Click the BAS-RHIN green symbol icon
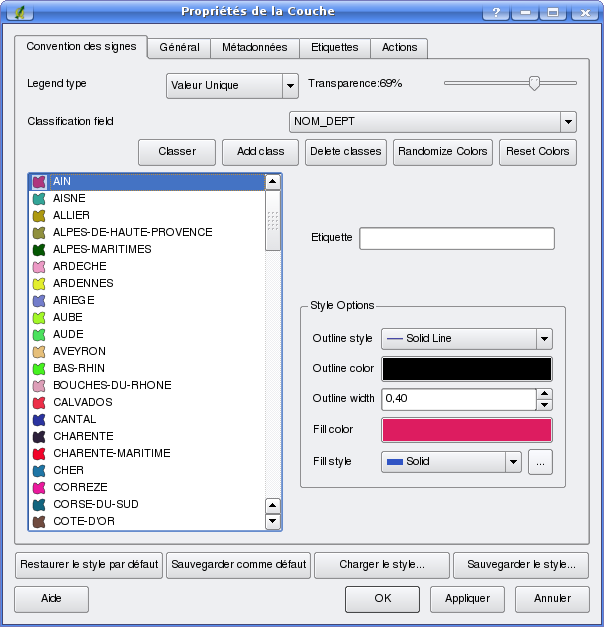Viewport: 604px width, 627px height. [40, 369]
